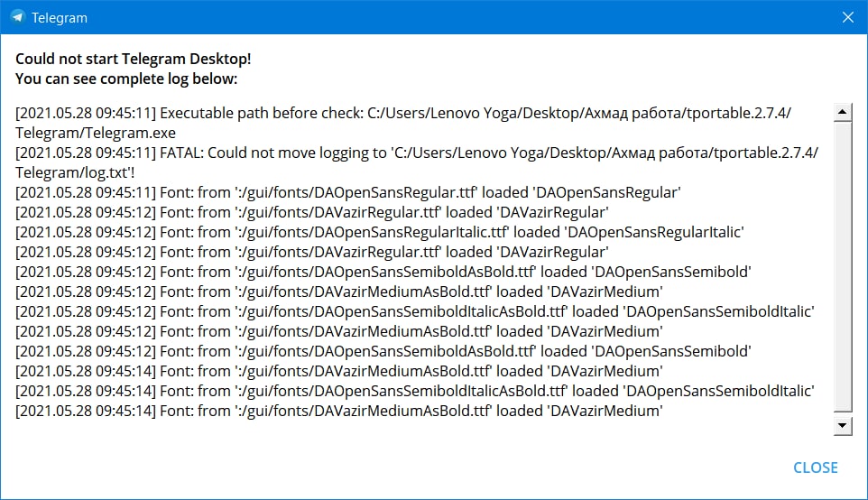Click the Telegram paper-plane icon in title bar
Image resolution: width=868 pixels, height=500 pixels.
tap(17, 17)
